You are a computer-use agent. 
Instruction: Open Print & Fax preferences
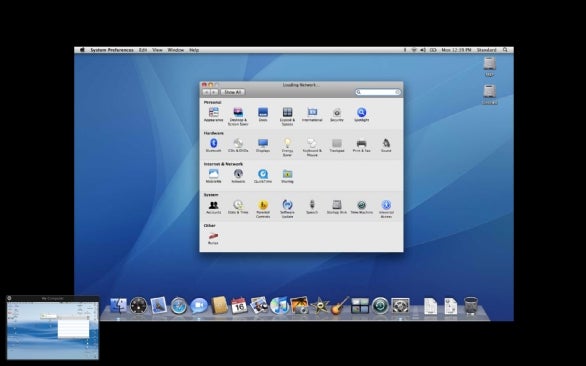361,145
